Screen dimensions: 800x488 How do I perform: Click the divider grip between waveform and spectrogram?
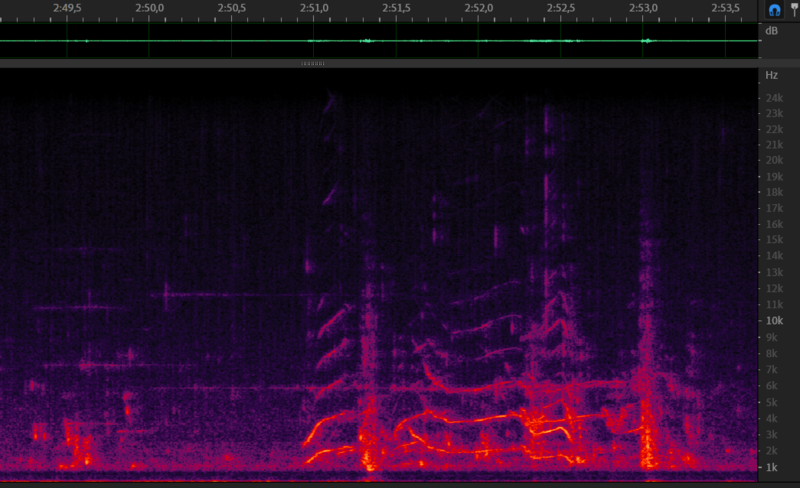(313, 63)
